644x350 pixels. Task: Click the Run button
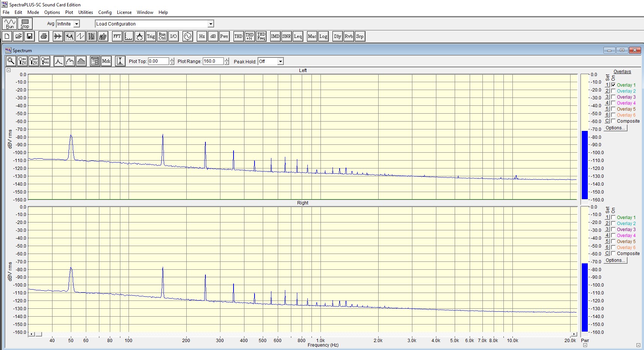coord(10,24)
